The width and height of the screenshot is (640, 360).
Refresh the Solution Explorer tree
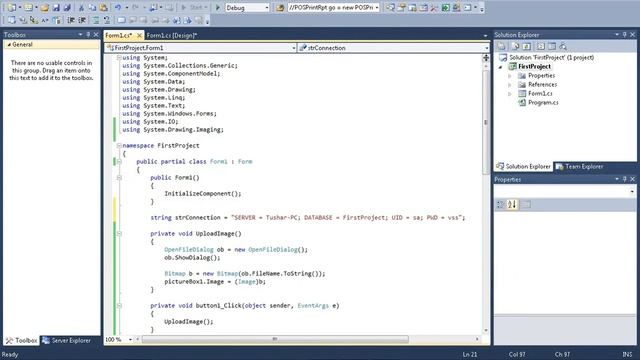(x=527, y=47)
